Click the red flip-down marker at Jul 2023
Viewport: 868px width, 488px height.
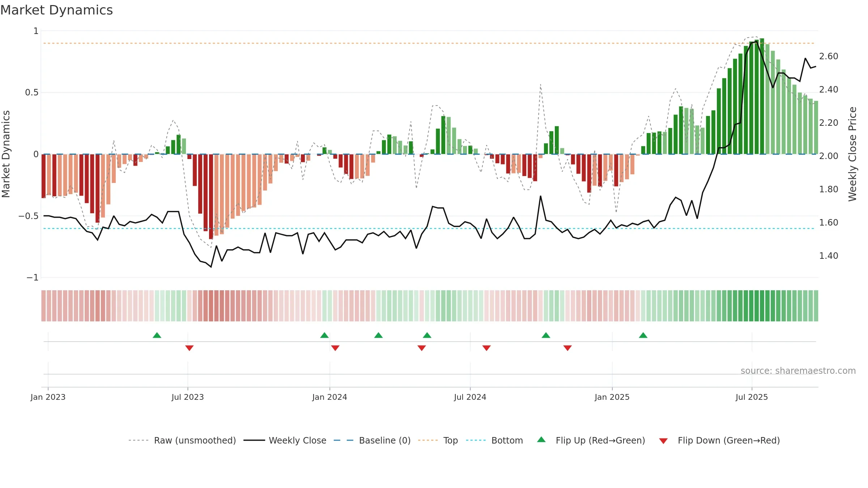pos(189,348)
